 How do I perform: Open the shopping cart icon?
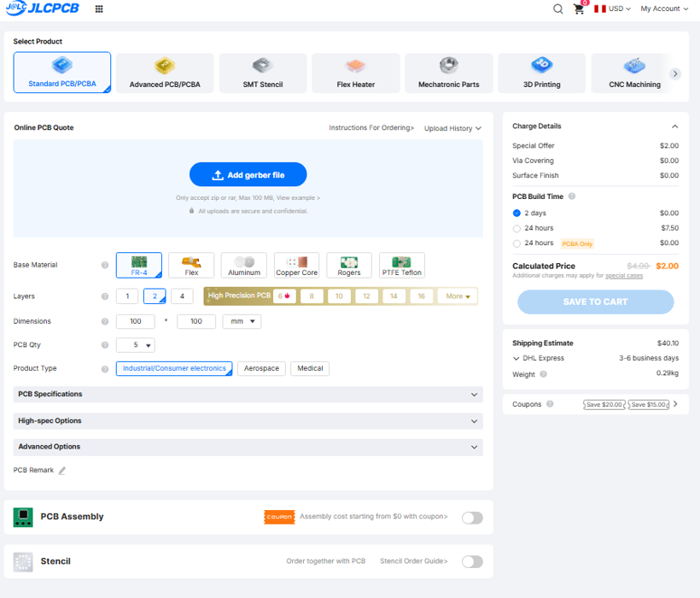click(x=579, y=9)
